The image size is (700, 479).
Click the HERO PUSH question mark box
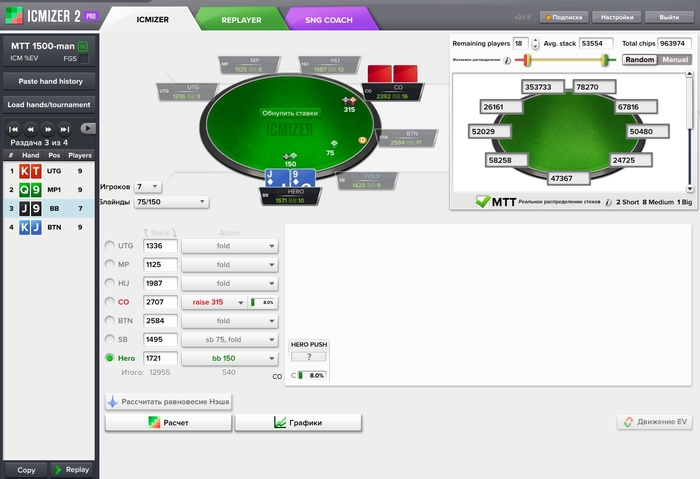[308, 357]
